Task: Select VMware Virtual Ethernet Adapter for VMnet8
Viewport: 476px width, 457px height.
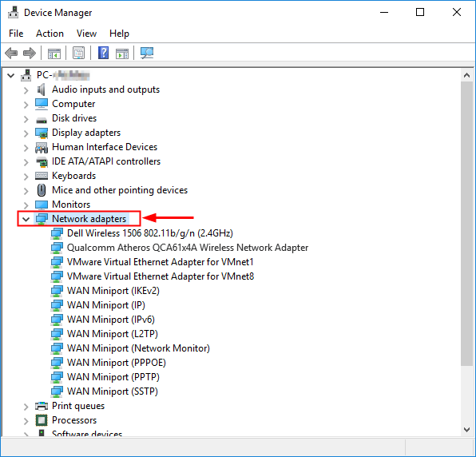Action: tap(161, 276)
